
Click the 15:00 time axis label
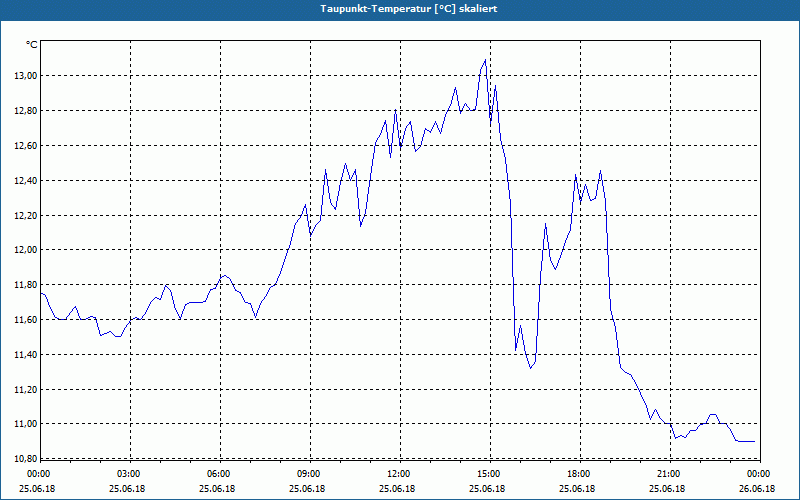coord(490,474)
